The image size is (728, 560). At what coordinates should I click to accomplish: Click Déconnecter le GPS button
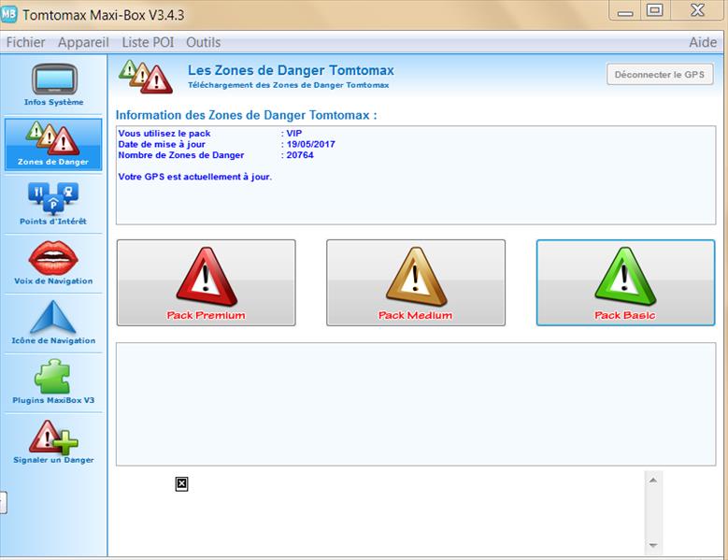660,74
